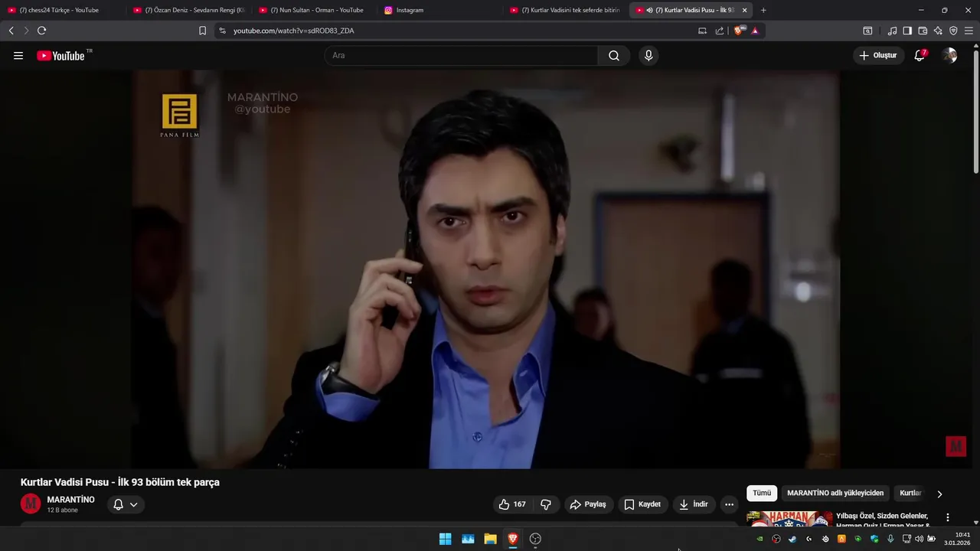The height and width of the screenshot is (551, 980).
Task: Open the NVIDIA tray icon
Action: (x=759, y=539)
